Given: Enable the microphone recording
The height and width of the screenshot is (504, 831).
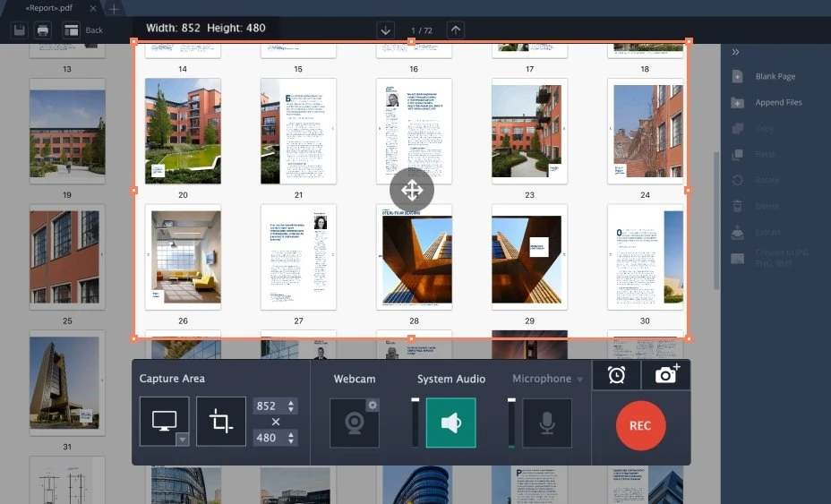Looking at the screenshot, I should pyautogui.click(x=546, y=423).
